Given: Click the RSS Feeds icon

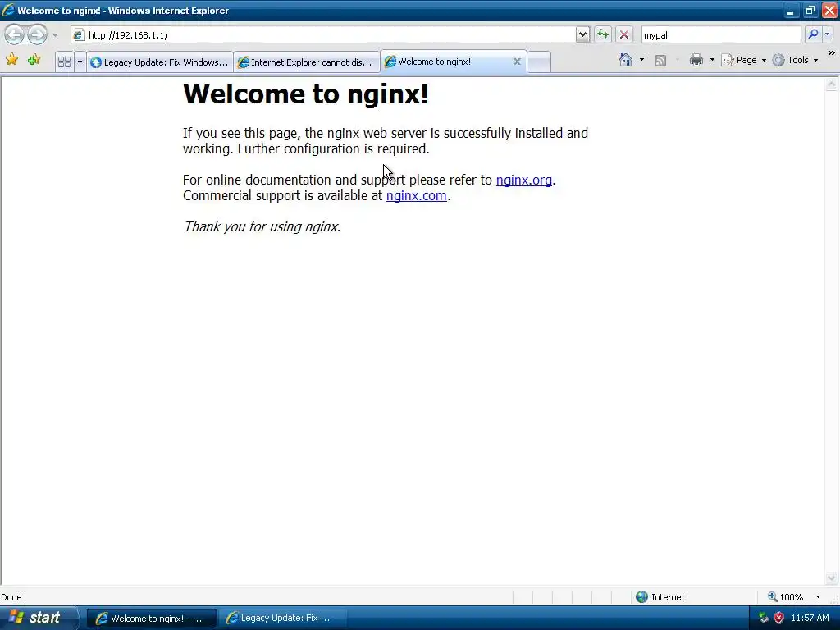Looking at the screenshot, I should [660, 61].
